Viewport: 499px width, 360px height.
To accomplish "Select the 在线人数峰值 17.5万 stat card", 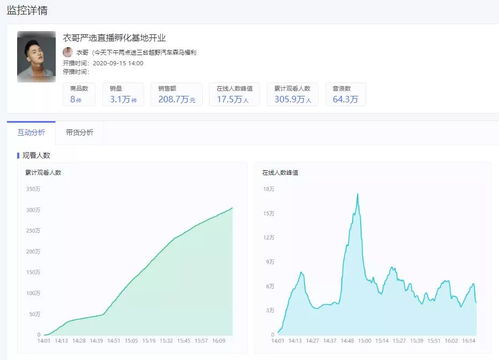I will (x=234, y=94).
